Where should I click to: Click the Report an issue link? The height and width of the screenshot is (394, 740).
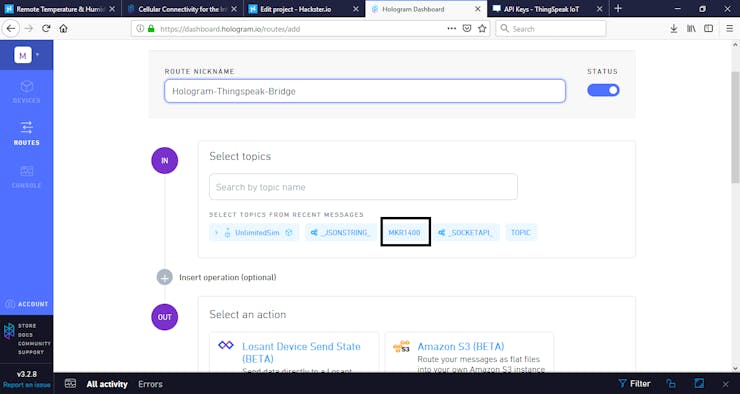pos(26,385)
